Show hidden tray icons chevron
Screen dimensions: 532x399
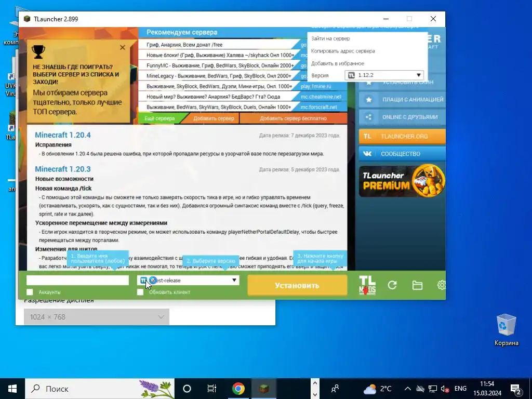click(x=408, y=389)
